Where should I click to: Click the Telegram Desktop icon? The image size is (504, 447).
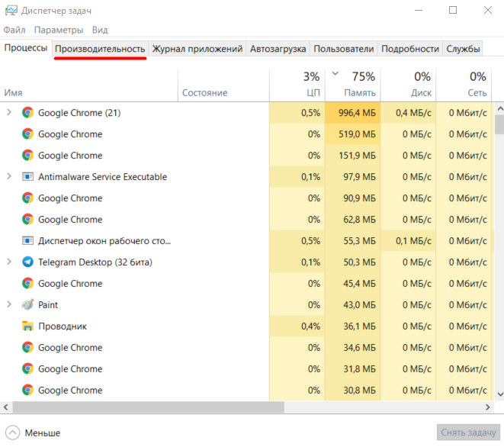27,262
